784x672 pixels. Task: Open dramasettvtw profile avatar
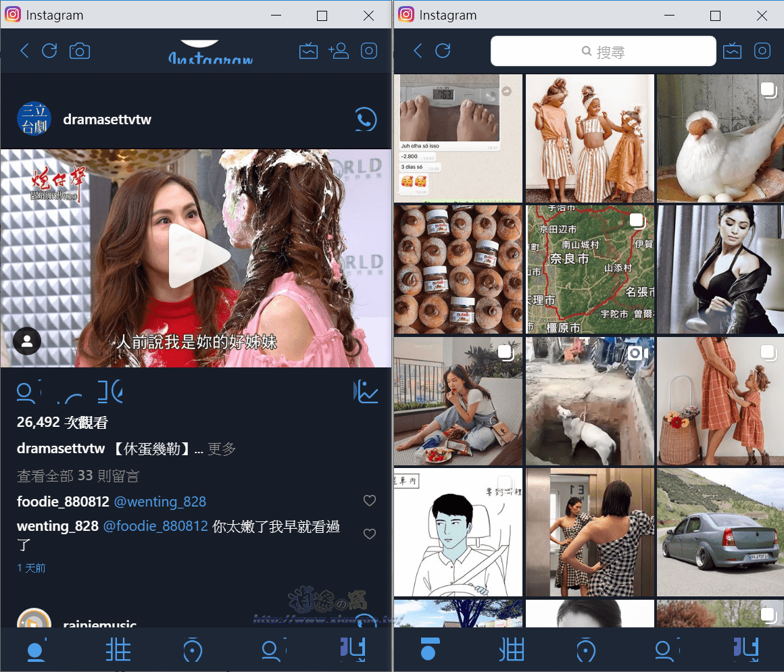tap(34, 119)
